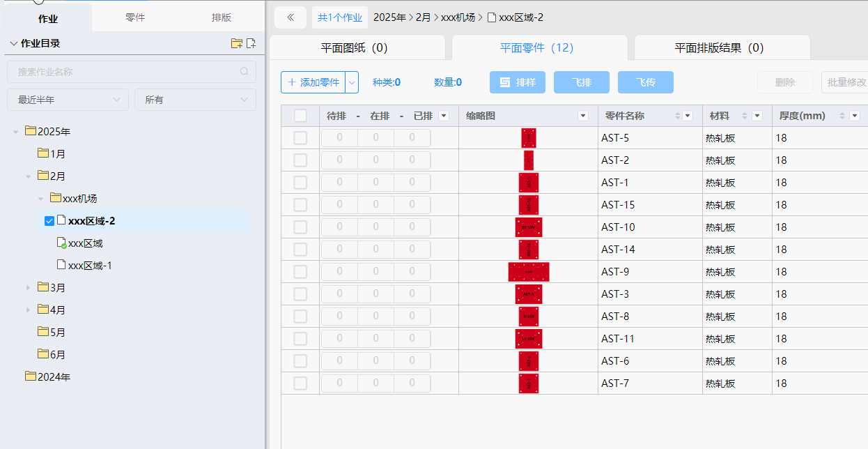Click the 搜索作业名称 search field
This screenshot has width=868, height=449.
pyautogui.click(x=125, y=72)
